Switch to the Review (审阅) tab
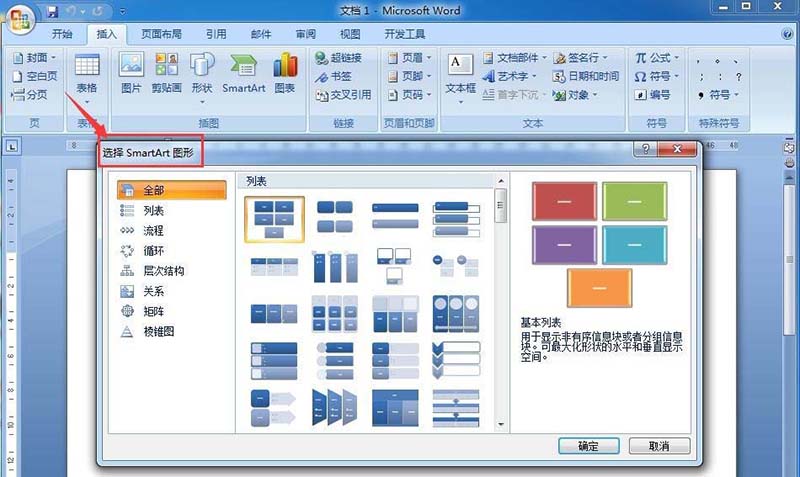This screenshot has height=477, width=800. pos(305,34)
